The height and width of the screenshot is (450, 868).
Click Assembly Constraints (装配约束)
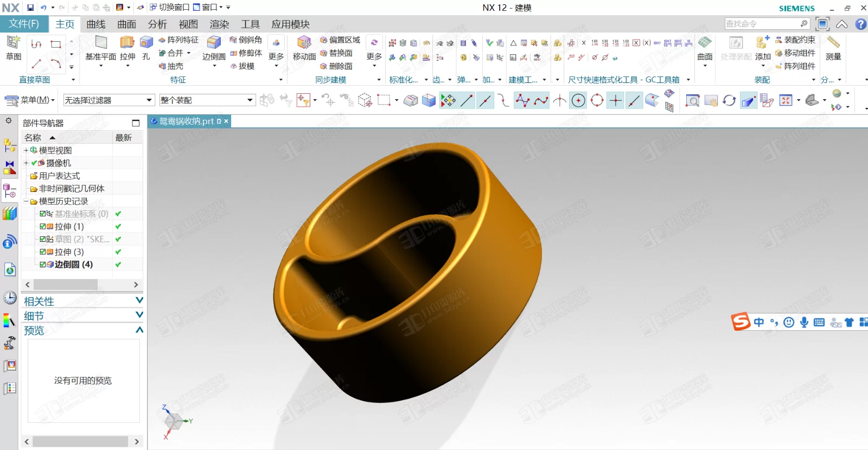point(795,40)
